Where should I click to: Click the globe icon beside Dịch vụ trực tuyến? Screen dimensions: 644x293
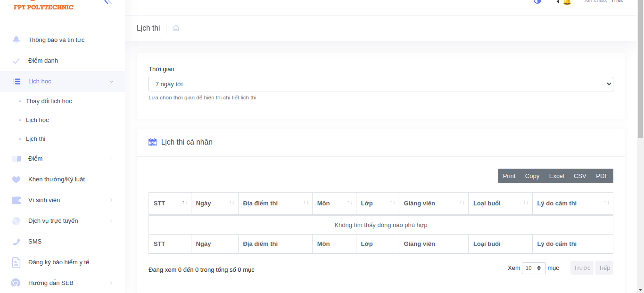(x=17, y=221)
